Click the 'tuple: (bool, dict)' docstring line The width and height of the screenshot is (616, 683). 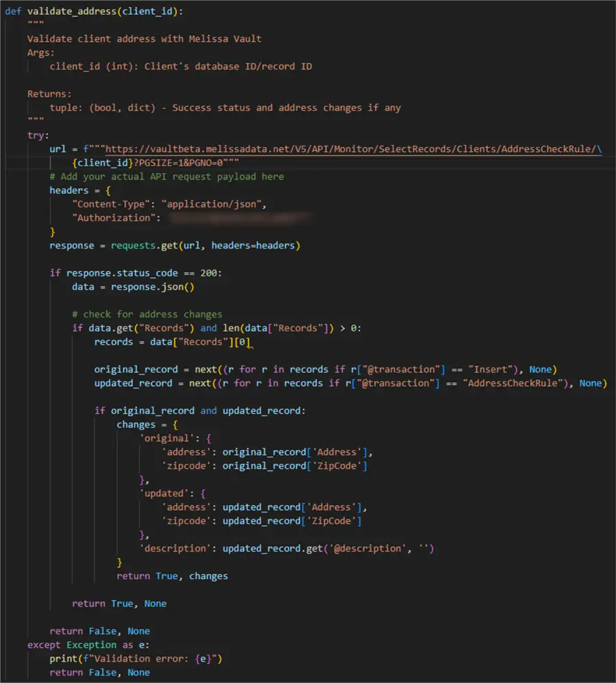[x=225, y=107]
